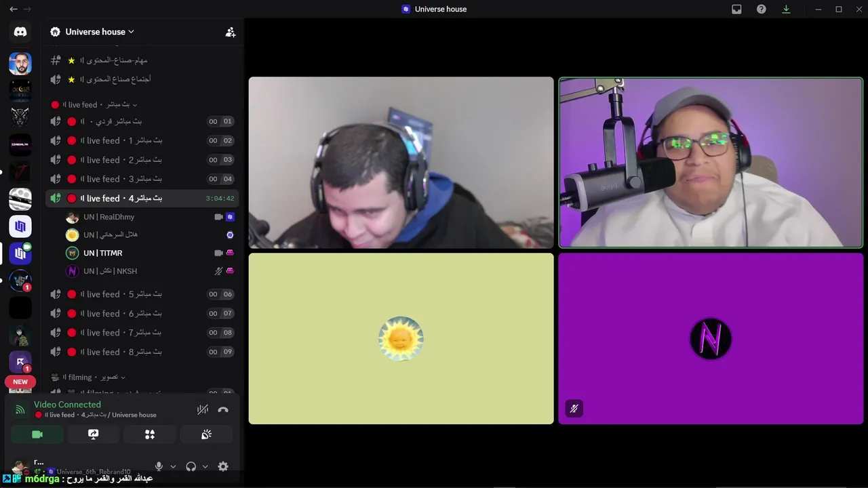This screenshot has height=488, width=868.
Task: View connection signal details icon
Action: tap(20, 409)
